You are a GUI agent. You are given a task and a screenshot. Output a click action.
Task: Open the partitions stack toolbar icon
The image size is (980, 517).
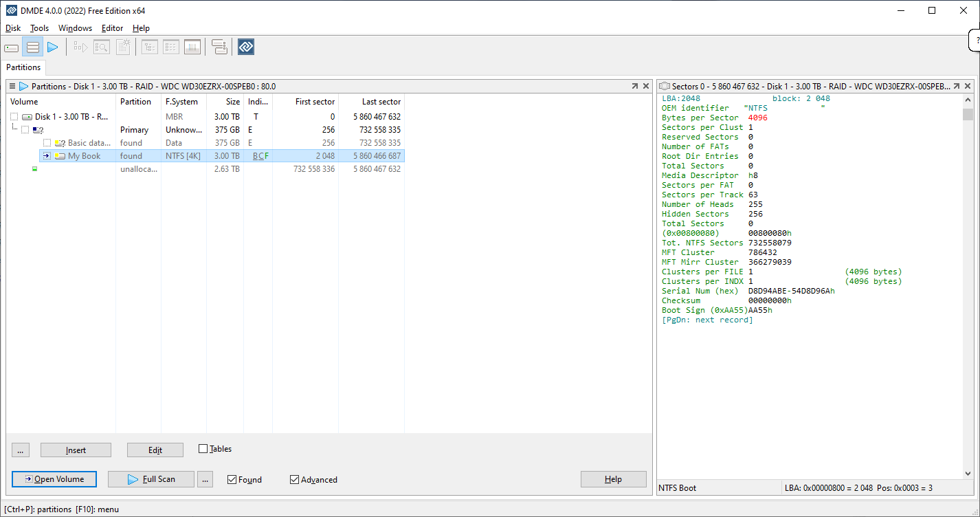tap(32, 47)
